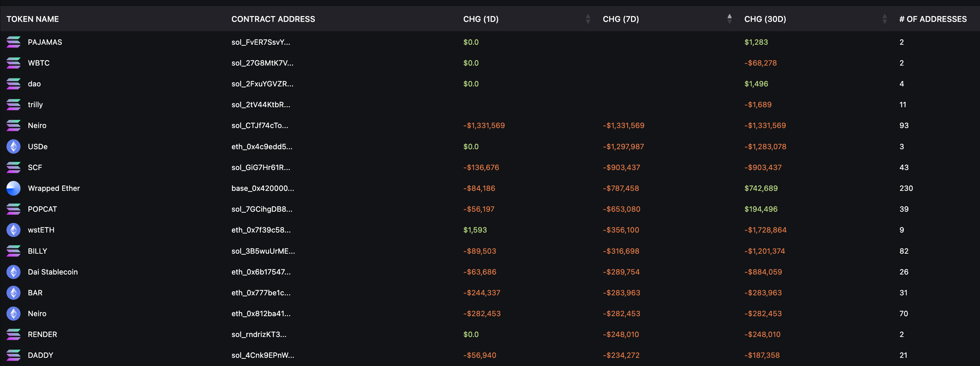Click the Solana icon in the Neiro sol_CTJf74cTo row
Image resolution: width=980 pixels, height=366 pixels.
click(x=13, y=126)
